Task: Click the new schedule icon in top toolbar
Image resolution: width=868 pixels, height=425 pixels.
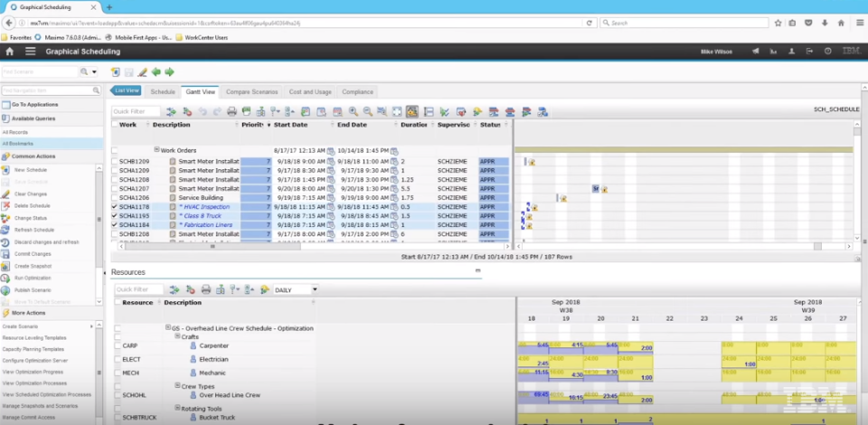Action: click(x=115, y=72)
